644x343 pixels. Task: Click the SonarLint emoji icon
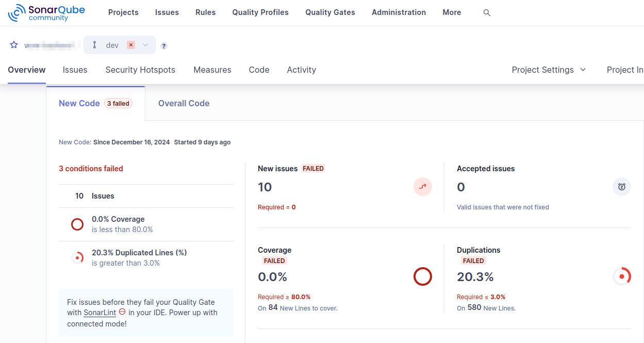point(122,312)
